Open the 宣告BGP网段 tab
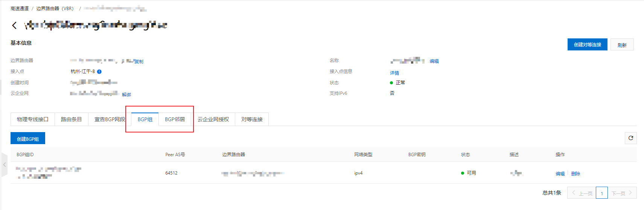Screen dimensions: 644x210 (110, 119)
